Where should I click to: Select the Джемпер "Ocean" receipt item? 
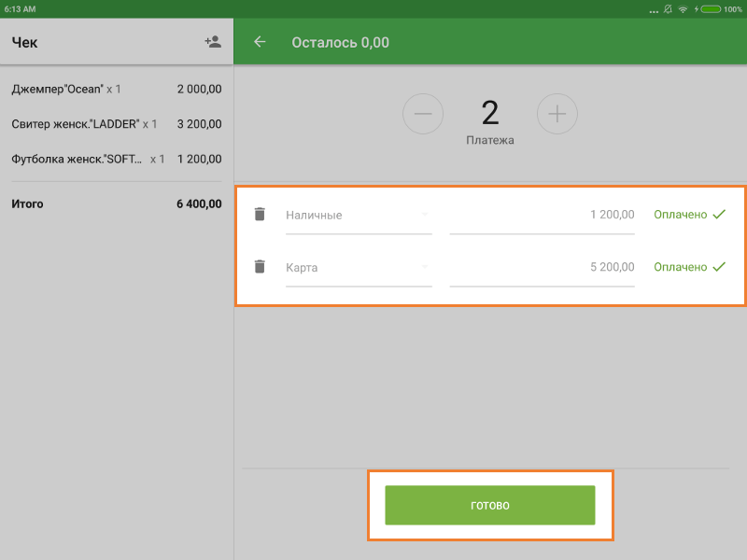point(116,90)
